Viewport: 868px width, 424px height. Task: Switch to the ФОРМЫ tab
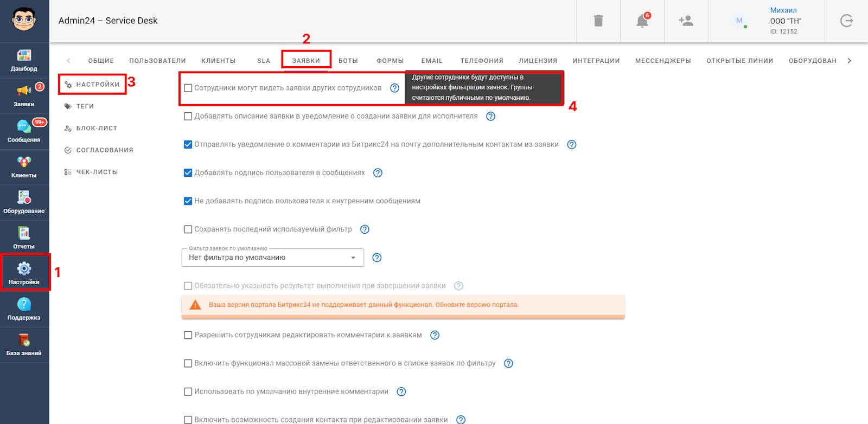(x=390, y=61)
